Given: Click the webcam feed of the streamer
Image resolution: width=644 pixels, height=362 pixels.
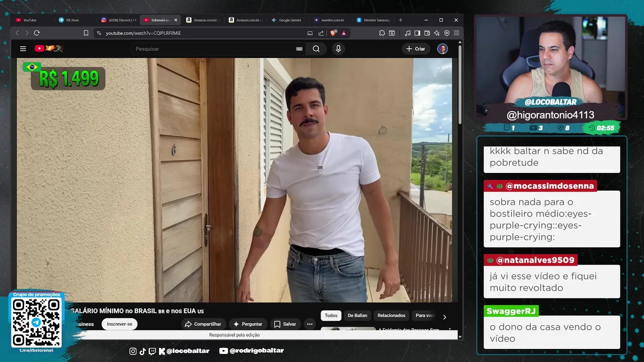Looking at the screenshot, I should (551, 59).
